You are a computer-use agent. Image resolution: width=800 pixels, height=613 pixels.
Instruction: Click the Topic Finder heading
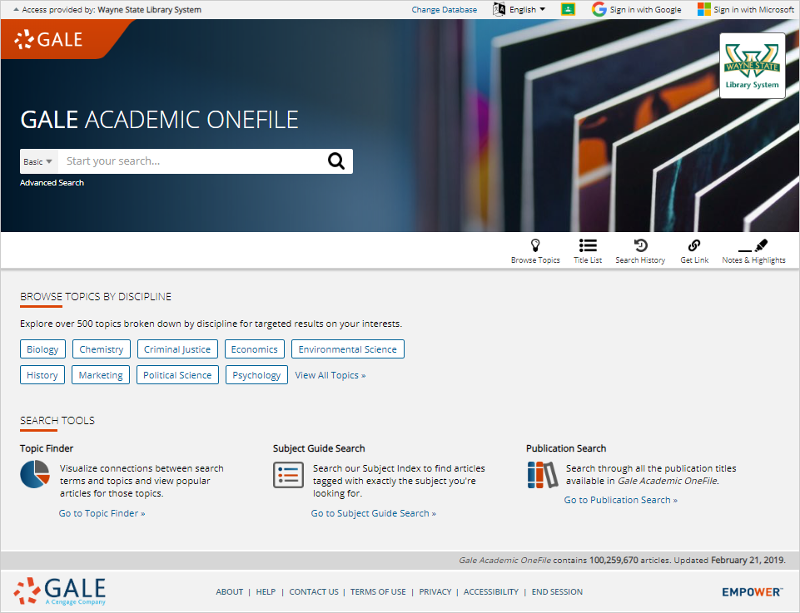[46, 449]
